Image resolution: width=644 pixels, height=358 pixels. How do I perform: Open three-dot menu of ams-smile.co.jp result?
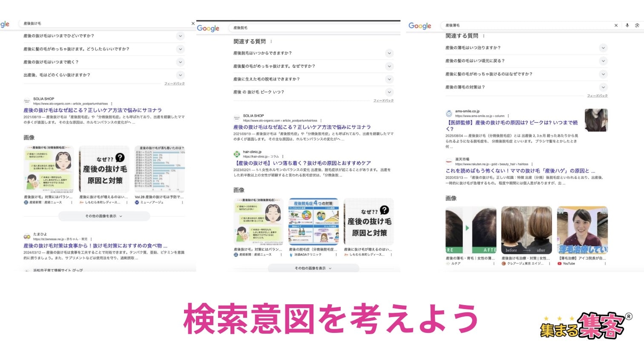tap(508, 116)
